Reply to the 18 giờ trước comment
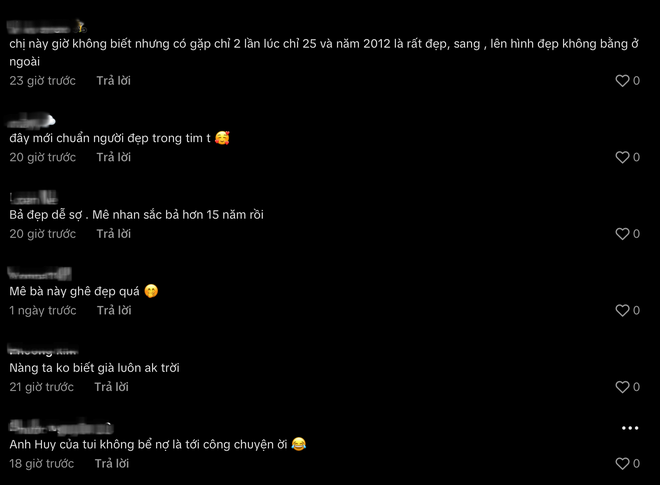This screenshot has height=485, width=660. pos(112,464)
